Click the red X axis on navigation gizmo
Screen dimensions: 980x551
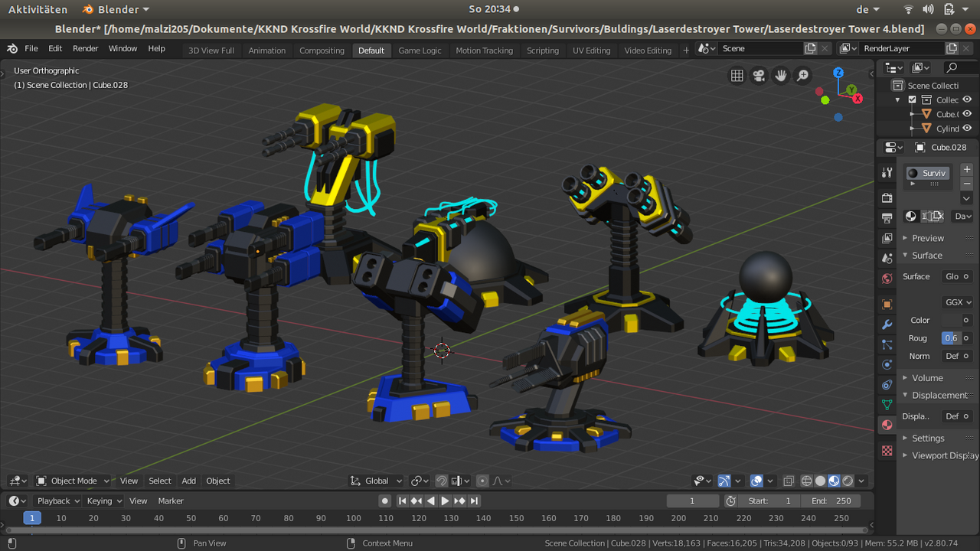click(x=857, y=98)
